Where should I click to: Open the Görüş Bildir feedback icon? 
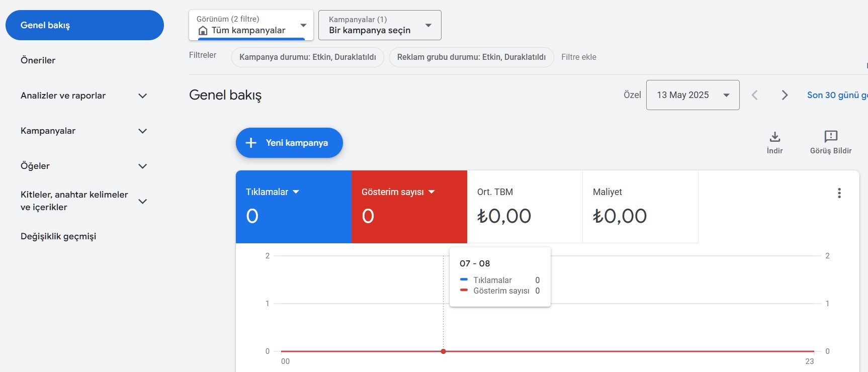[831, 136]
